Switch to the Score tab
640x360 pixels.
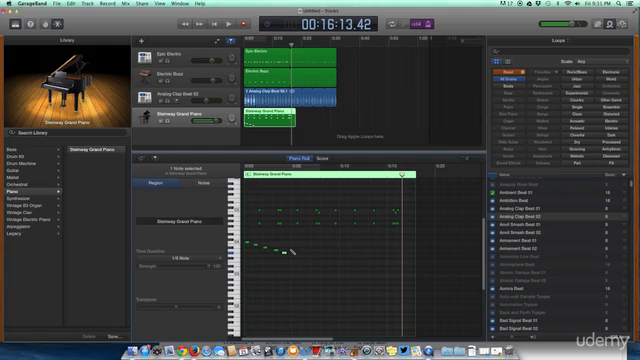[322, 158]
